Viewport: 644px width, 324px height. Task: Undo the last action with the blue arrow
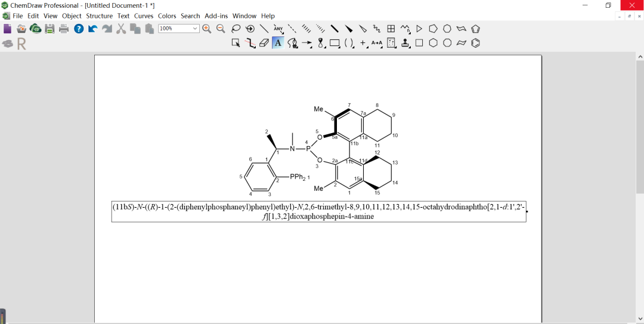[x=93, y=29]
